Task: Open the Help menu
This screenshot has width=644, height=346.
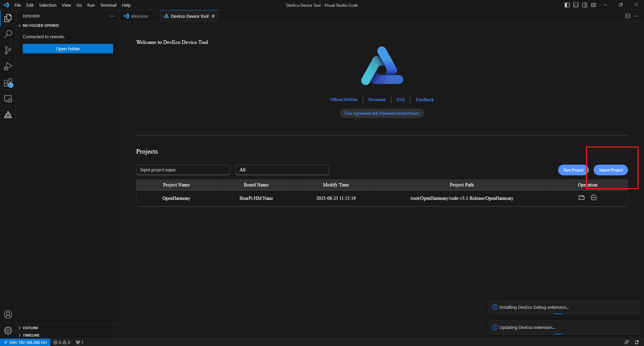Action: [x=126, y=5]
